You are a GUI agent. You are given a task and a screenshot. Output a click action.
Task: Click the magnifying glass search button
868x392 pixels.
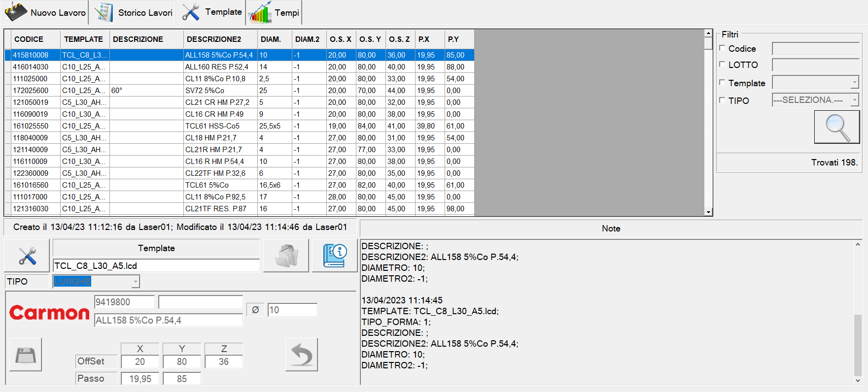[x=836, y=127]
